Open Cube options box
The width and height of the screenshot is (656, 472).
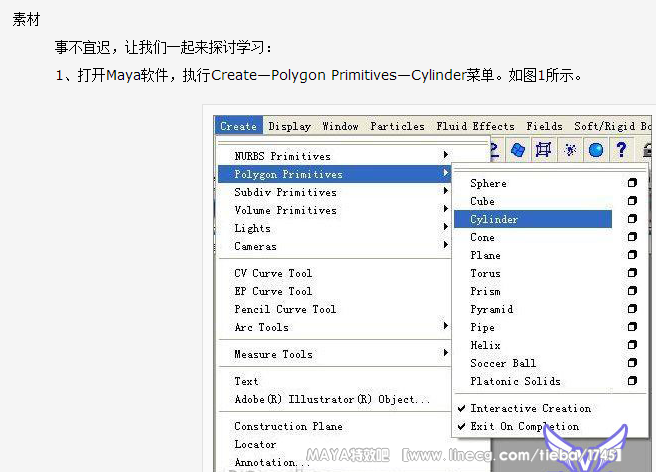[x=632, y=200]
